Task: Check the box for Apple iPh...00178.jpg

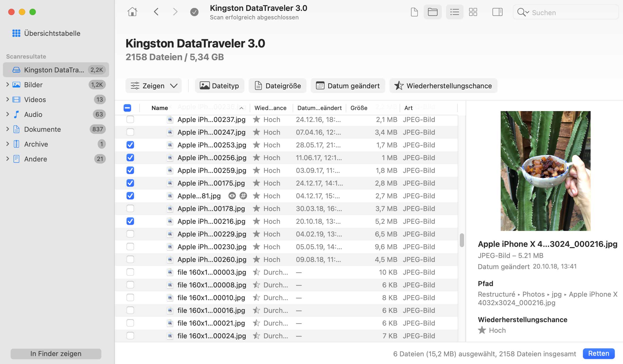Action: coord(130,208)
